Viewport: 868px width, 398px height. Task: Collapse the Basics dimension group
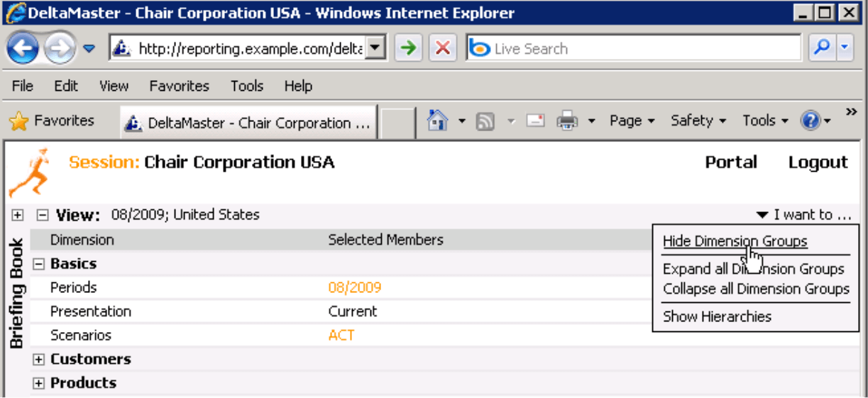point(40,264)
